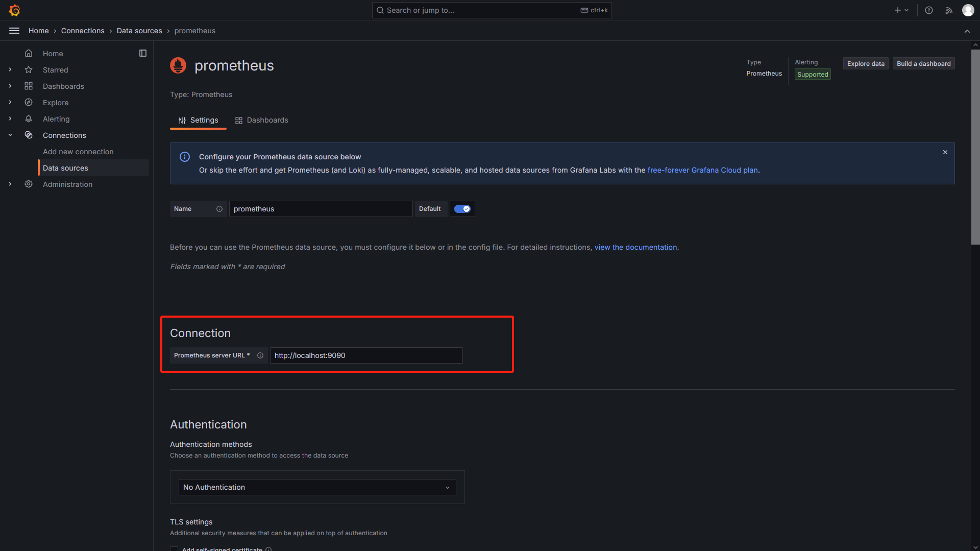Image resolution: width=980 pixels, height=551 pixels.
Task: Click Home in the breadcrumb
Action: pyautogui.click(x=39, y=31)
